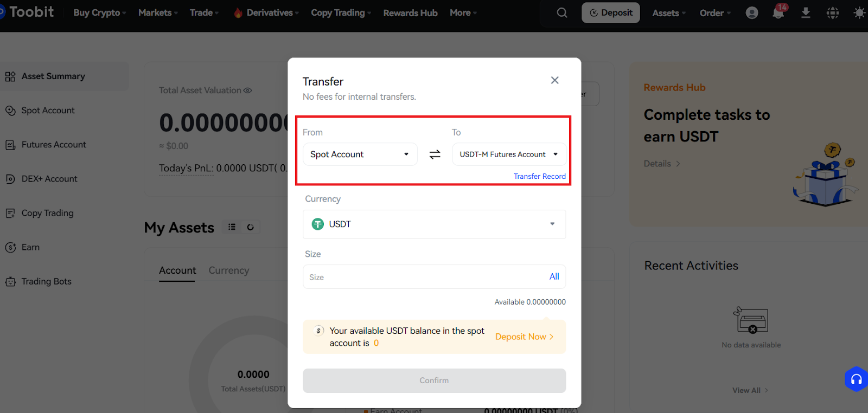Screen dimensions: 868x413
Task: Expand the Buy Crypto menu
Action: point(99,12)
